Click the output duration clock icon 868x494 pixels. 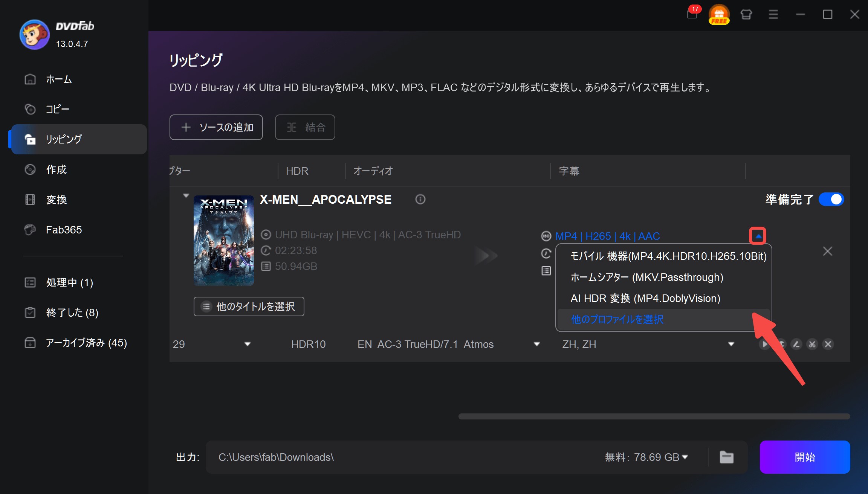point(546,253)
